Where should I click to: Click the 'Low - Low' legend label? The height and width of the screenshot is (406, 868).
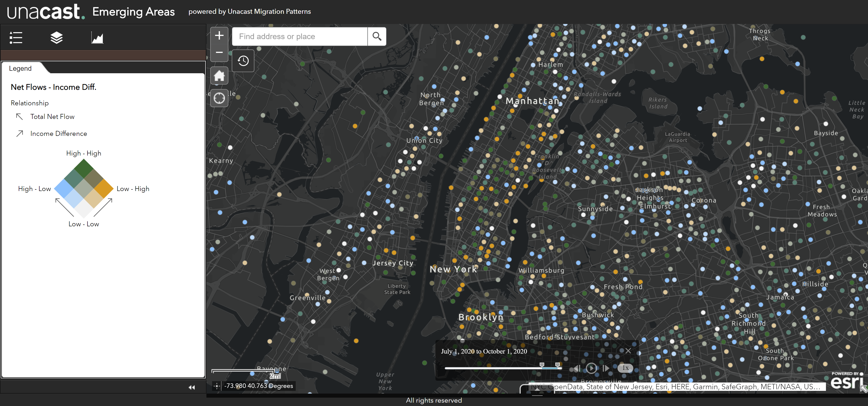coord(84,224)
